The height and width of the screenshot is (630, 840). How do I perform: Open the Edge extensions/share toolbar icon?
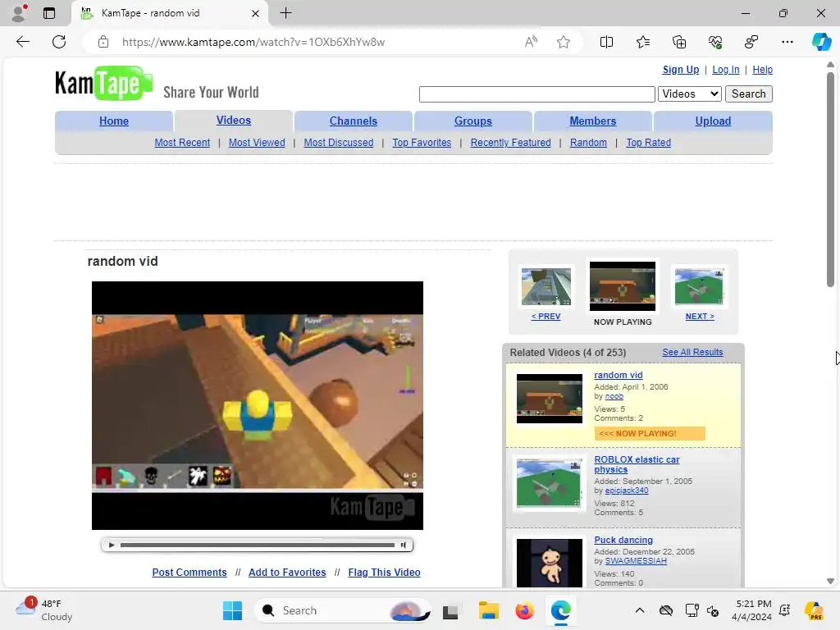pos(751,42)
